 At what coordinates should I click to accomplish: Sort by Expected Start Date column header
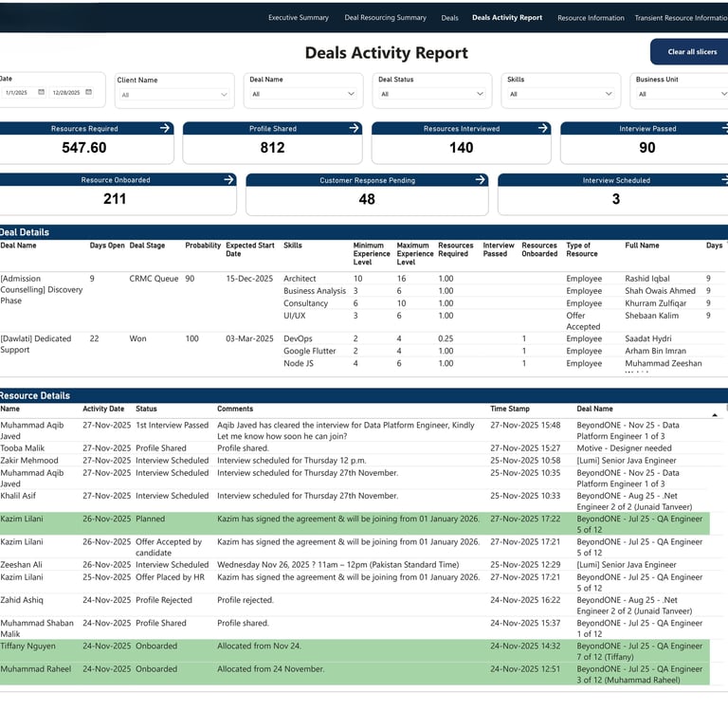[x=250, y=249]
